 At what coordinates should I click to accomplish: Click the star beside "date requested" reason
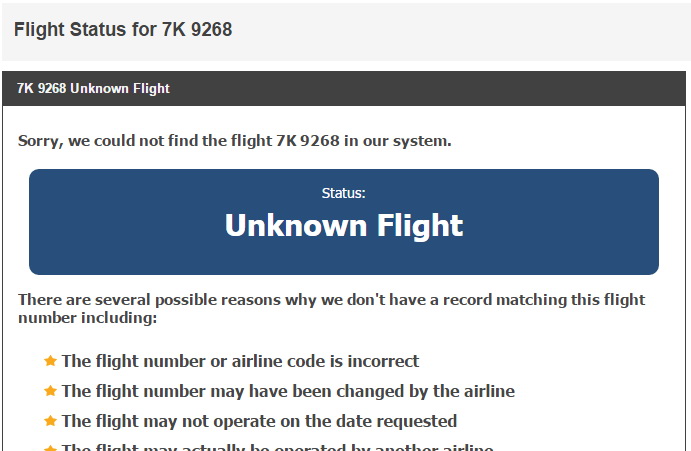(x=50, y=421)
